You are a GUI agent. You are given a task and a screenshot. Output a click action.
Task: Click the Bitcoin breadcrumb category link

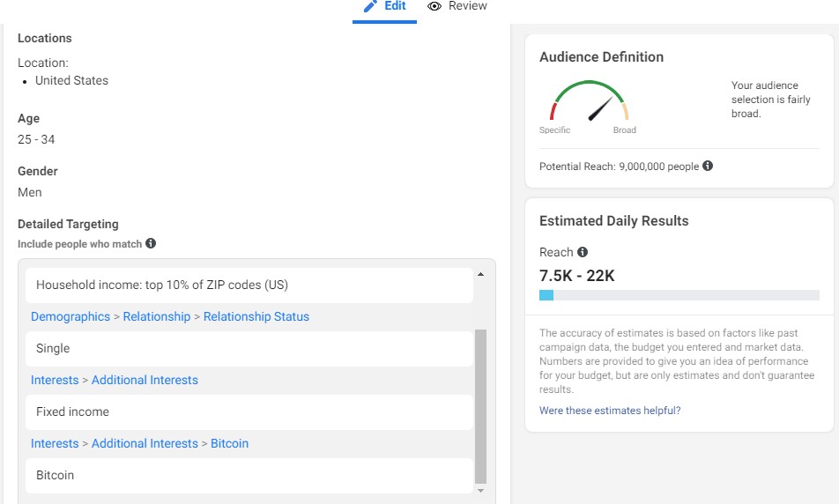click(229, 443)
